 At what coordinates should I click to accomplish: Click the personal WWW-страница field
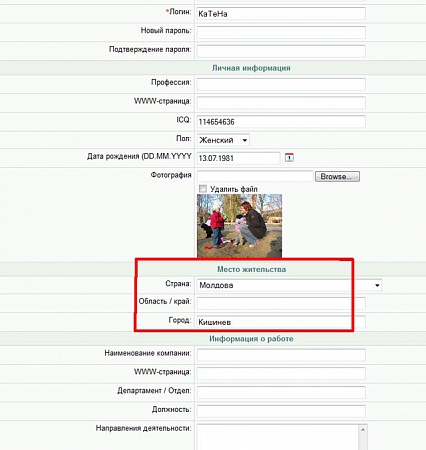(x=281, y=103)
